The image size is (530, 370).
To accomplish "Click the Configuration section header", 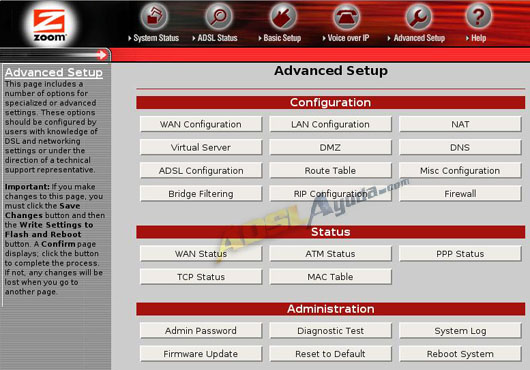I will pyautogui.click(x=331, y=102).
